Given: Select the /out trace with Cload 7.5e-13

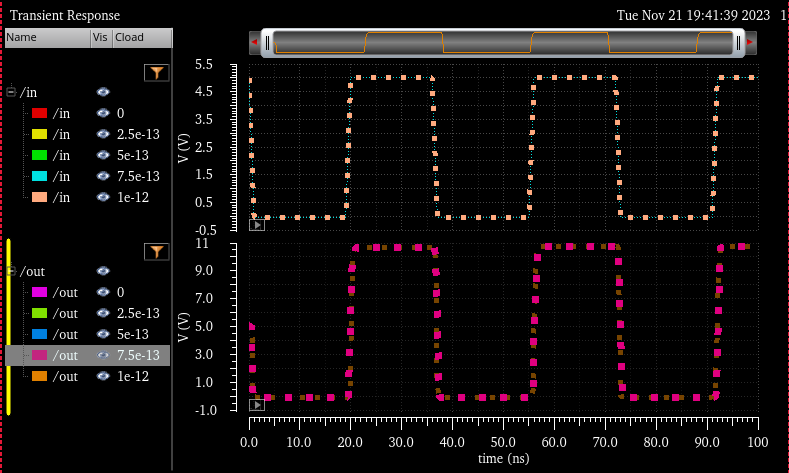Looking at the screenshot, I should pos(64,355).
